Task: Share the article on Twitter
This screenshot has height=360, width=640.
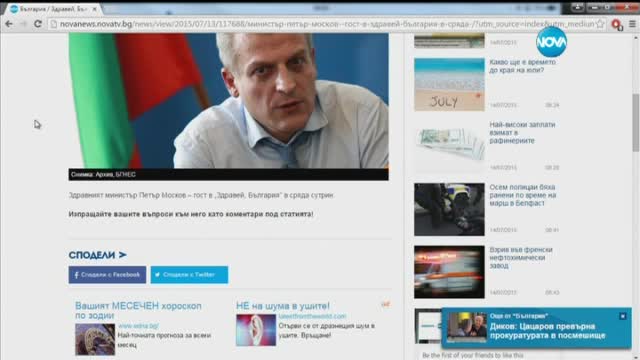Action: click(x=189, y=275)
